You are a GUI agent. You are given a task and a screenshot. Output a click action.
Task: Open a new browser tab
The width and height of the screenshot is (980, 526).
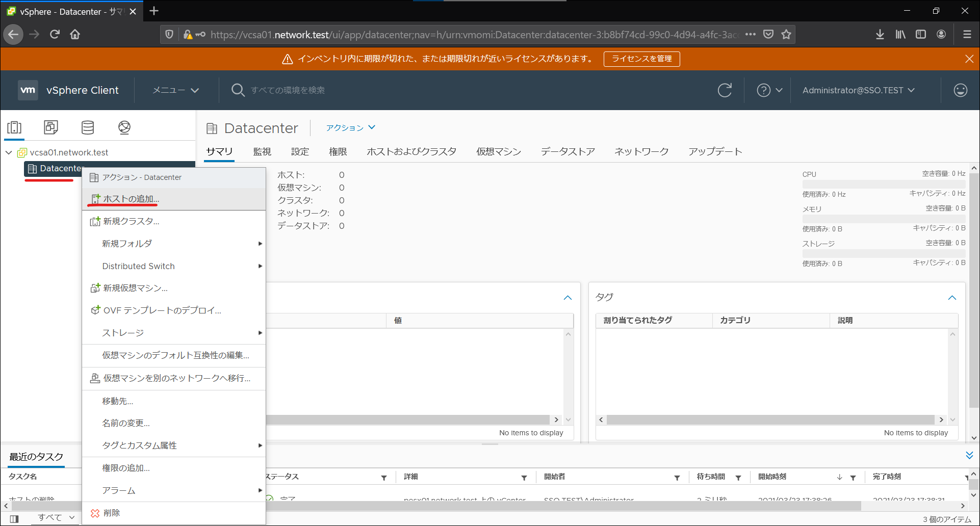click(154, 11)
